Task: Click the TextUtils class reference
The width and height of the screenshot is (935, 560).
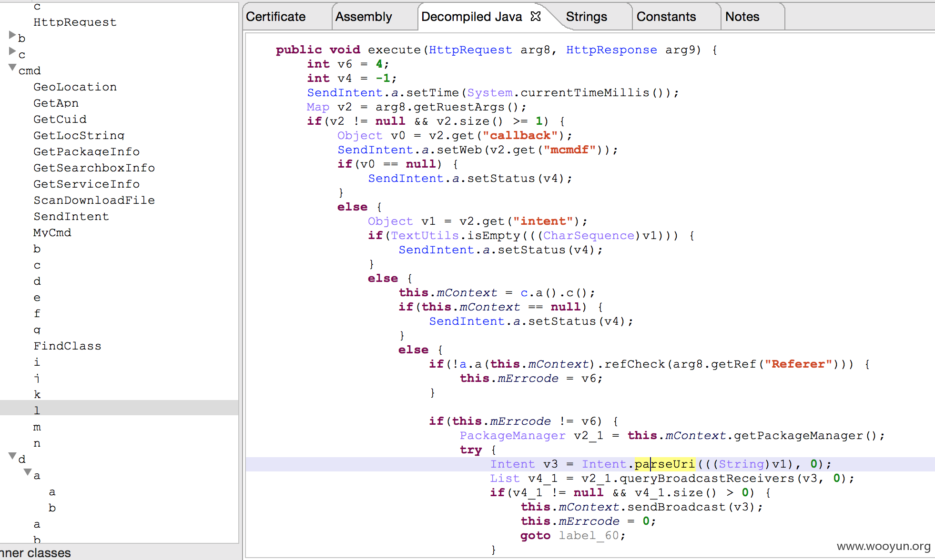Action: [x=425, y=235]
